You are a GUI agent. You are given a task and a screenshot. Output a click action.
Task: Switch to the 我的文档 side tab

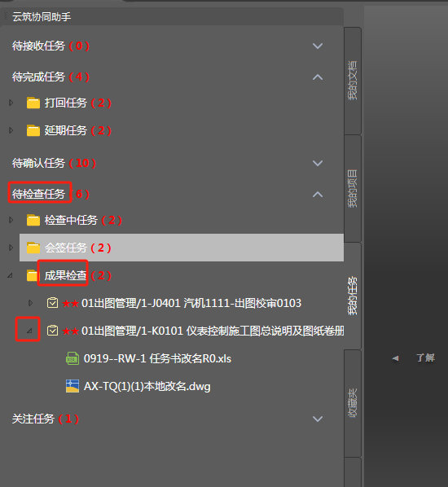click(353, 81)
